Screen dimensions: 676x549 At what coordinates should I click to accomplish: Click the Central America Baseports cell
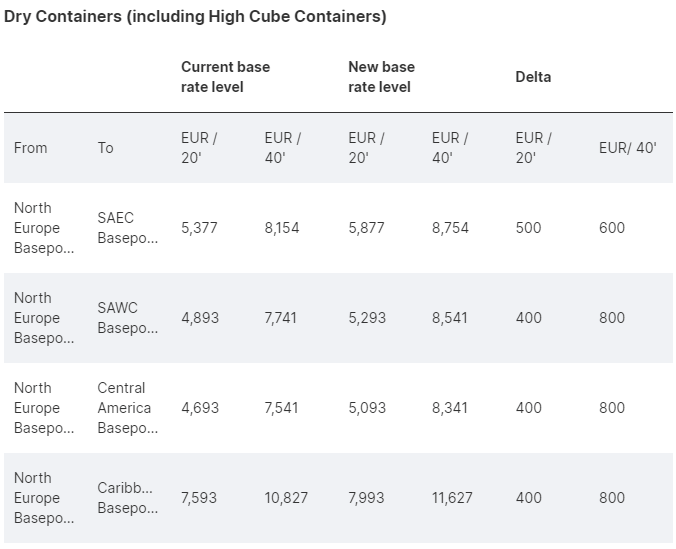(x=127, y=408)
